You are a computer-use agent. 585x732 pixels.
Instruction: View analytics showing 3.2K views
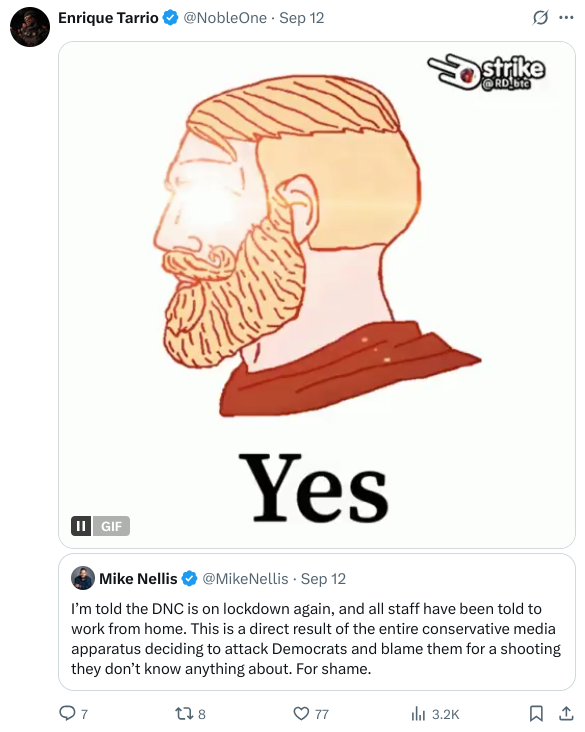pyautogui.click(x=435, y=714)
